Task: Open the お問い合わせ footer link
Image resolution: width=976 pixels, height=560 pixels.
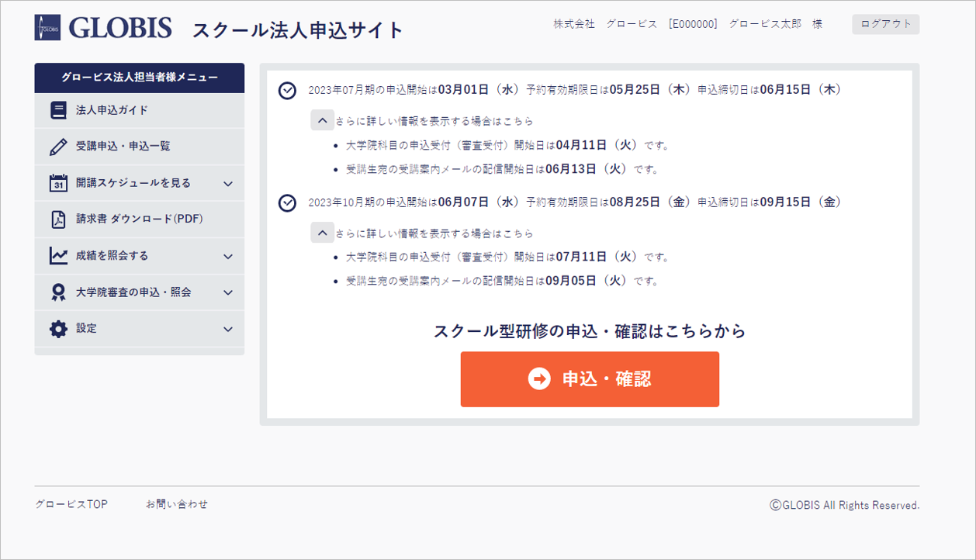Action: point(177,504)
